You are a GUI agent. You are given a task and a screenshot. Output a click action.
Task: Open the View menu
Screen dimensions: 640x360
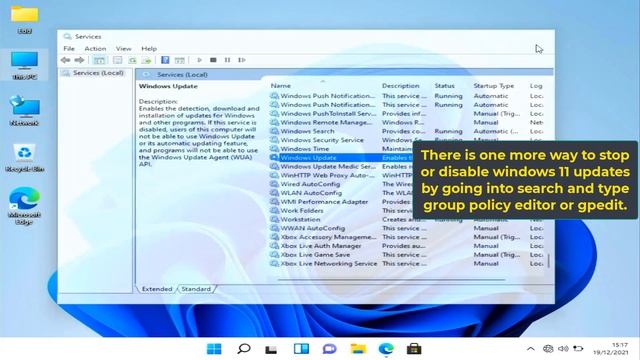click(x=123, y=48)
